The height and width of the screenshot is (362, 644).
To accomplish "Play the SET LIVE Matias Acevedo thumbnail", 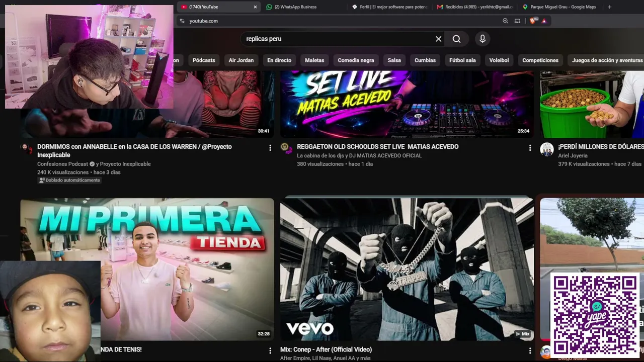I will coord(407,104).
